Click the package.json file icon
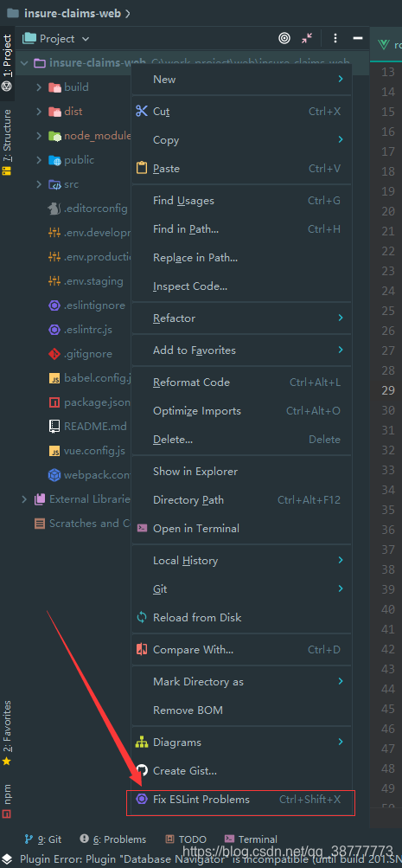 point(54,402)
